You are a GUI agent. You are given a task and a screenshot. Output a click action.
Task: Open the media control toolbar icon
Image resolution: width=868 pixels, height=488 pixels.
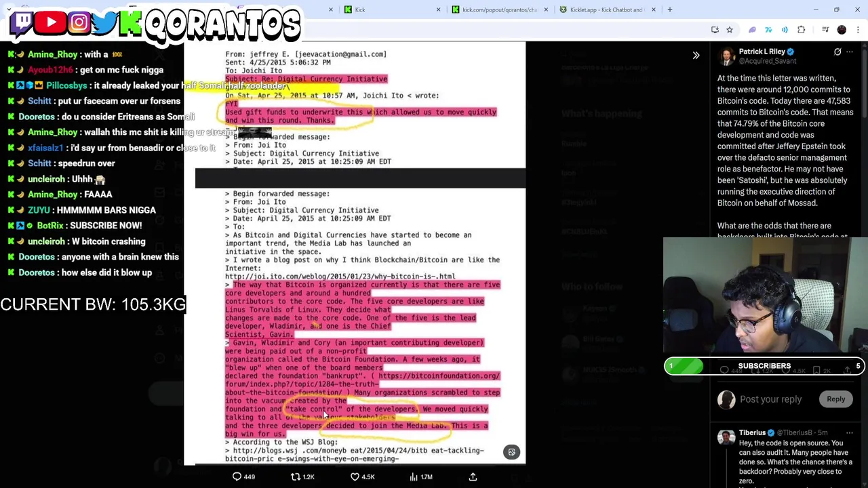(825, 30)
